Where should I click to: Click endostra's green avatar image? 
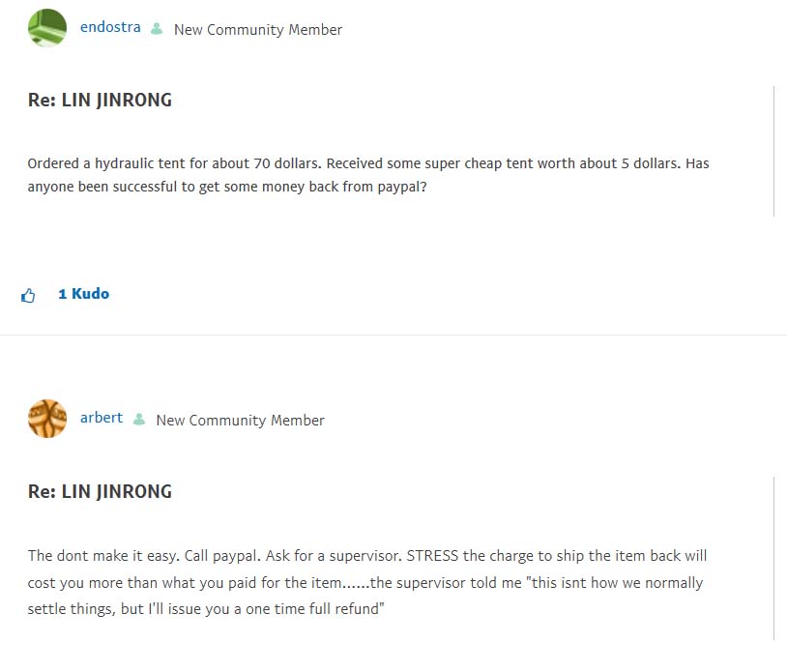coord(47,28)
